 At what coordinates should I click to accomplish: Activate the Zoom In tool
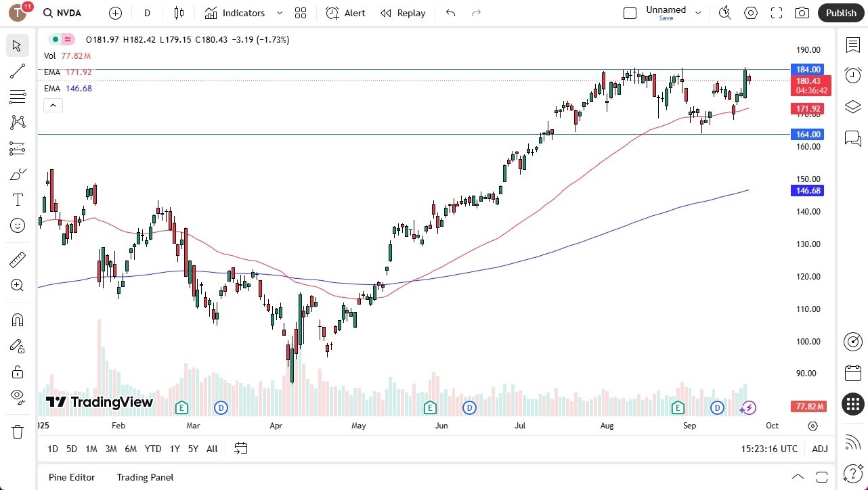pos(17,285)
